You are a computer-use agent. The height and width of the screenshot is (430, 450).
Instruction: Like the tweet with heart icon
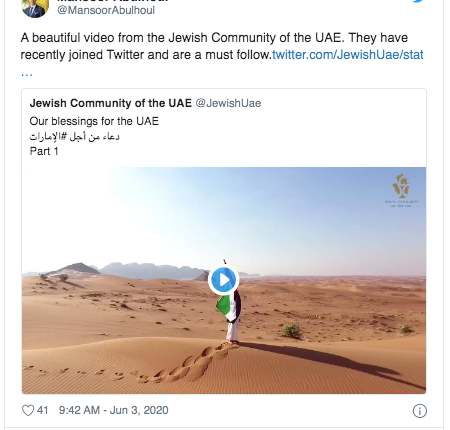(x=28, y=410)
